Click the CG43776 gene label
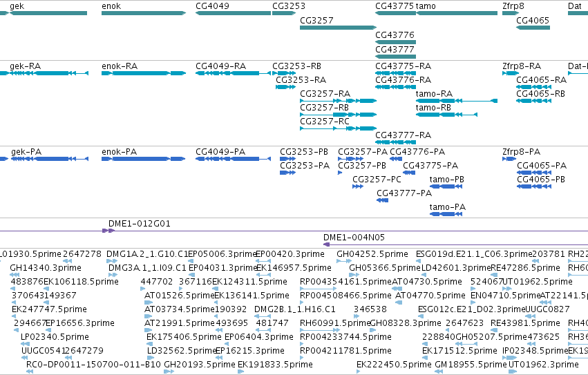 coord(395,35)
